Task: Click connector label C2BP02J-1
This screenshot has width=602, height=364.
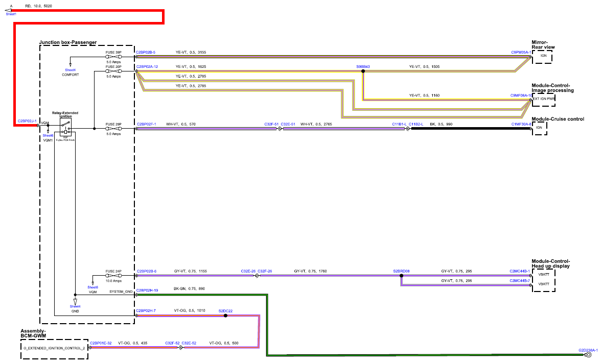Action: (x=27, y=121)
